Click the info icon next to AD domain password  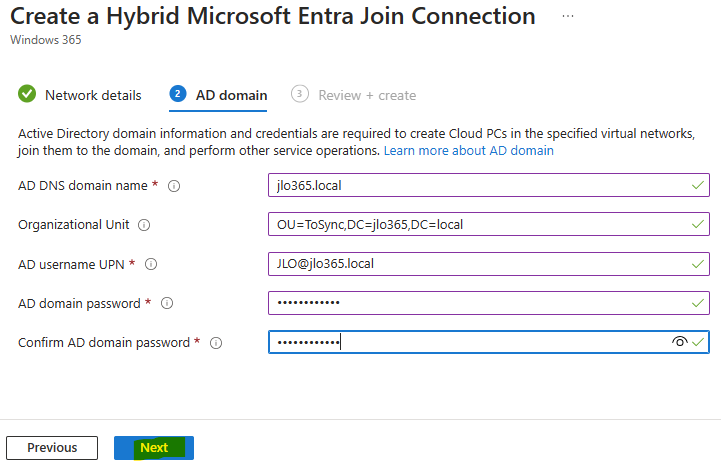167,304
